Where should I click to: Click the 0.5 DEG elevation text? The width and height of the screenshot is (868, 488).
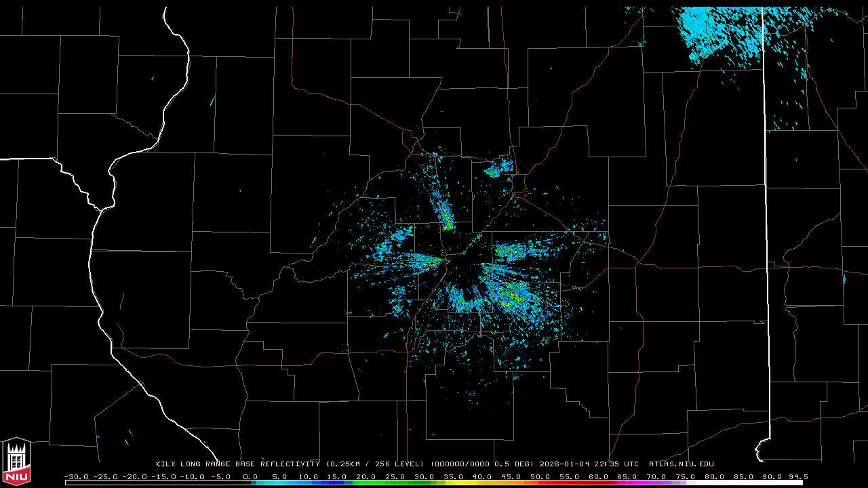[515, 464]
